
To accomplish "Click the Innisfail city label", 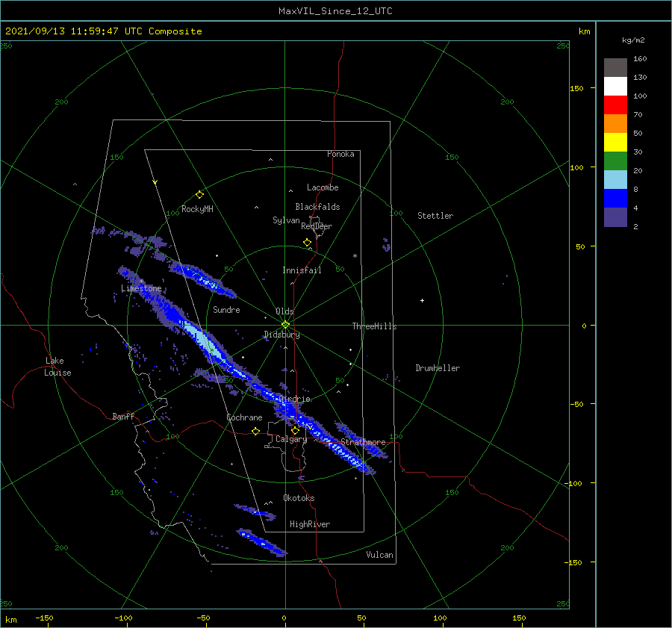I will tap(302, 270).
